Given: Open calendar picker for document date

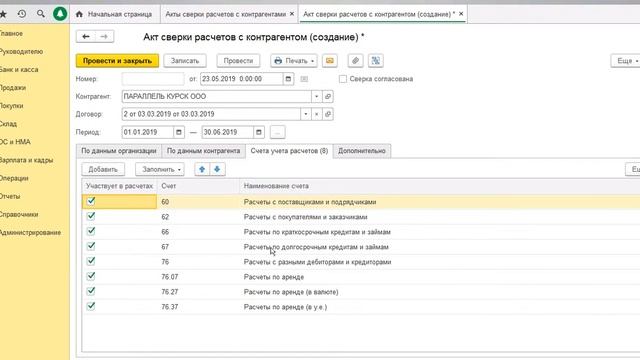Looking at the screenshot, I should click(288, 79).
